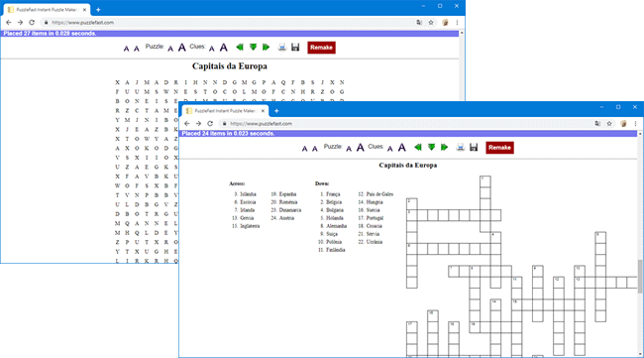Click the large A after Clues in the word search window
This screenshot has width=644, height=358.
coord(224,48)
